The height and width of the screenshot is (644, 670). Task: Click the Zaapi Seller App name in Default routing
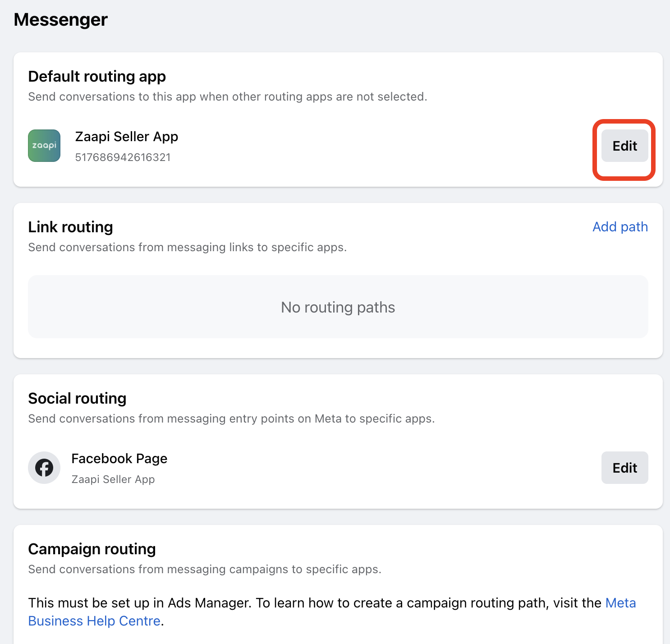tap(126, 137)
